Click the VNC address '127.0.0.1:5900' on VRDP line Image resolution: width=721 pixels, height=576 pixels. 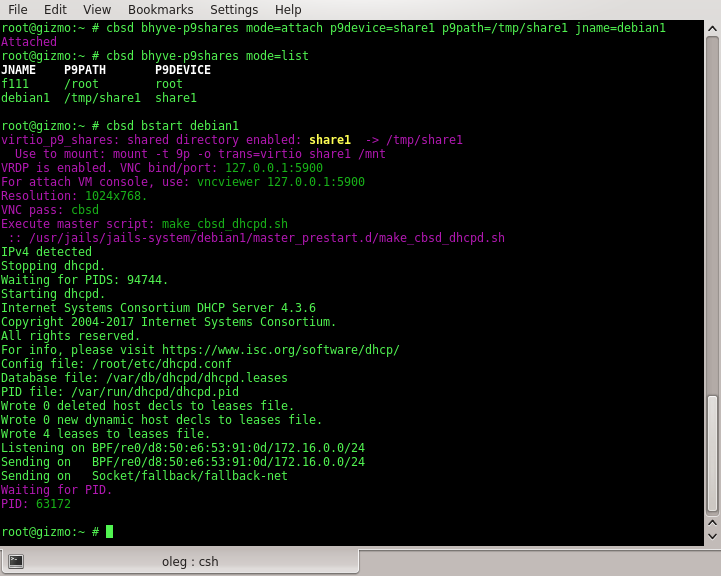[x=274, y=168]
